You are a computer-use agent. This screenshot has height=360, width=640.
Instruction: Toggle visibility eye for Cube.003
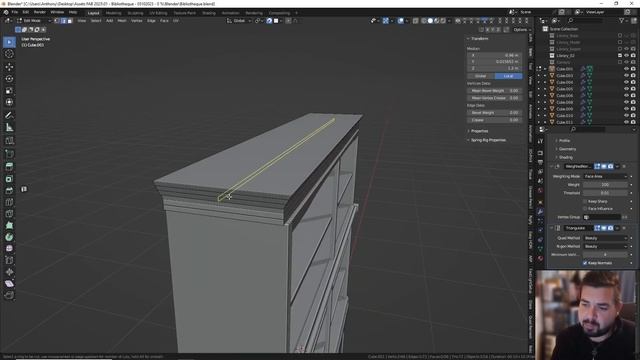pyautogui.click(x=626, y=76)
